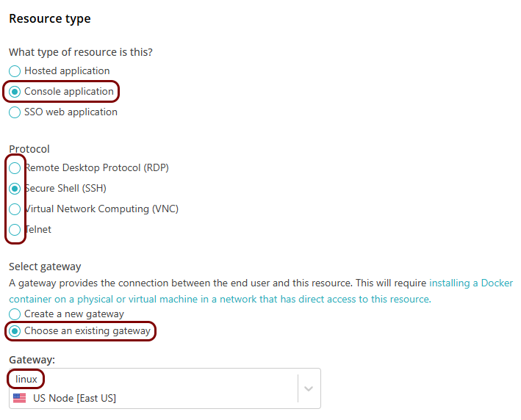Screen dimensions: 521x420
Task: Click the linux gateway name
Action: pos(26,380)
